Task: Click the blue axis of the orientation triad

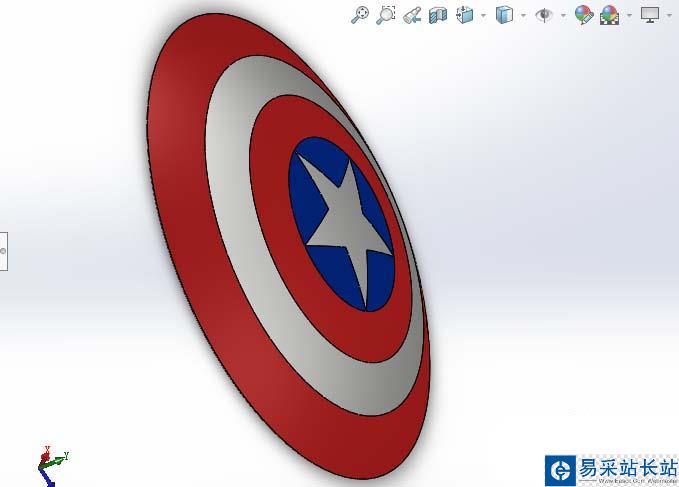Action: 47,477
